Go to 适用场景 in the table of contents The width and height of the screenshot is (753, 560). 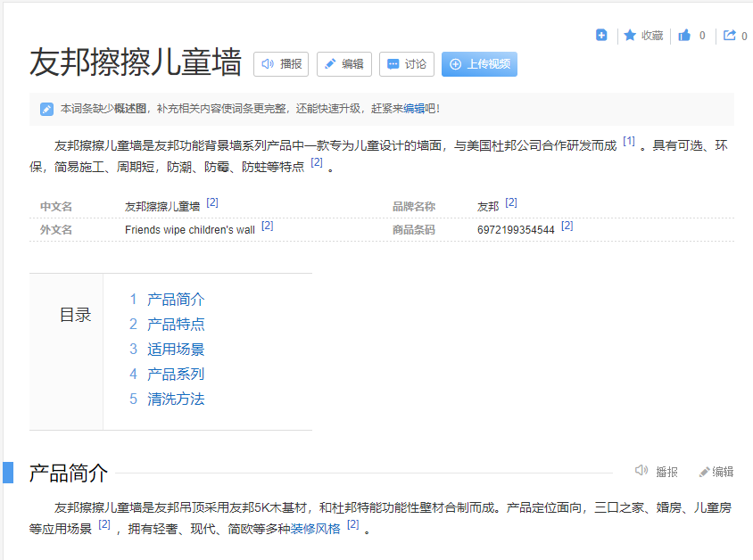(176, 350)
